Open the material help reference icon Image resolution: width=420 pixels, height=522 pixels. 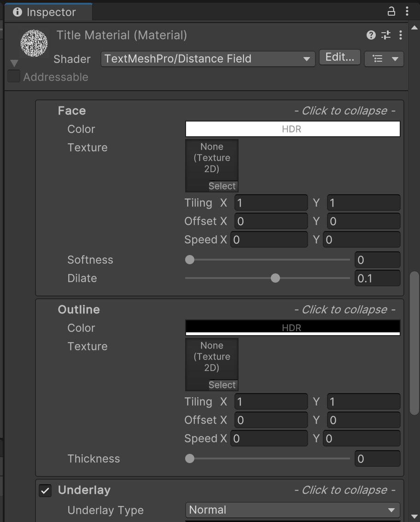pyautogui.click(x=371, y=35)
